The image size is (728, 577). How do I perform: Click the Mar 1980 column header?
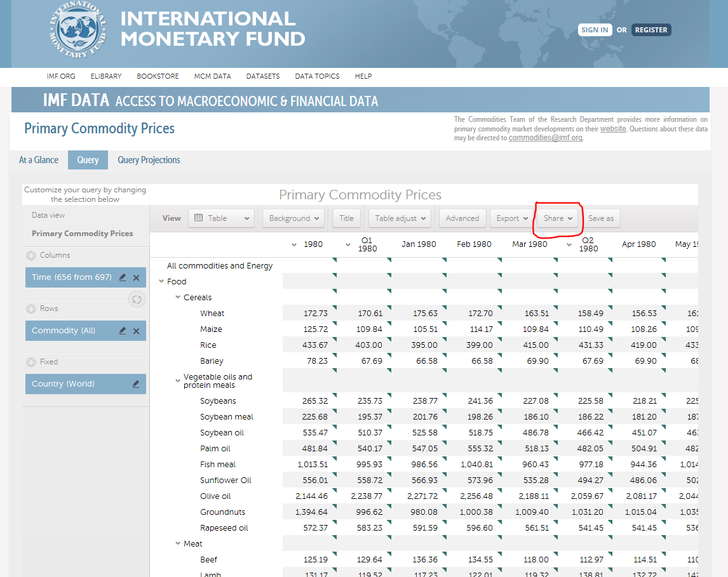click(x=530, y=244)
